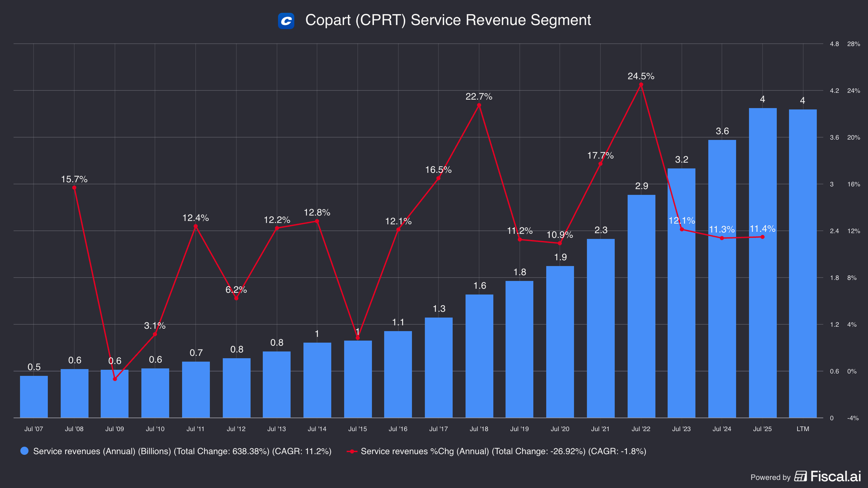Click the Jul '07 revenue bar
Image resolution: width=868 pixels, height=488 pixels.
(34, 397)
